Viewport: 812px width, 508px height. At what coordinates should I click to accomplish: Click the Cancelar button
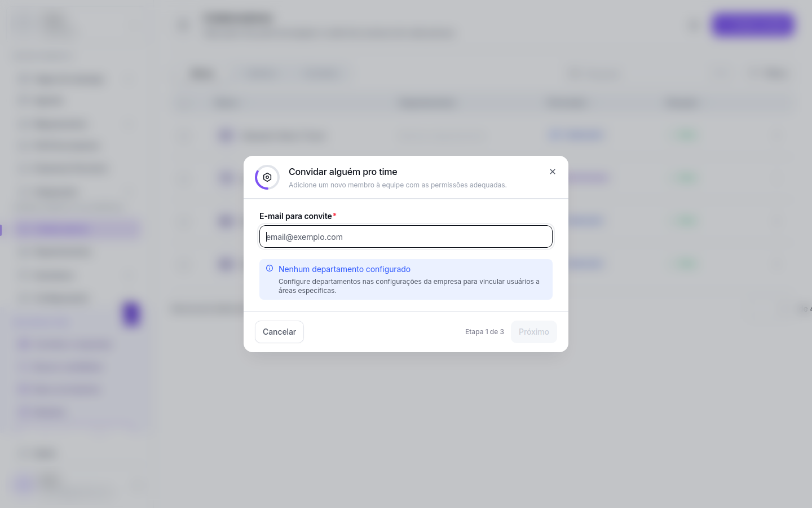pyautogui.click(x=279, y=332)
